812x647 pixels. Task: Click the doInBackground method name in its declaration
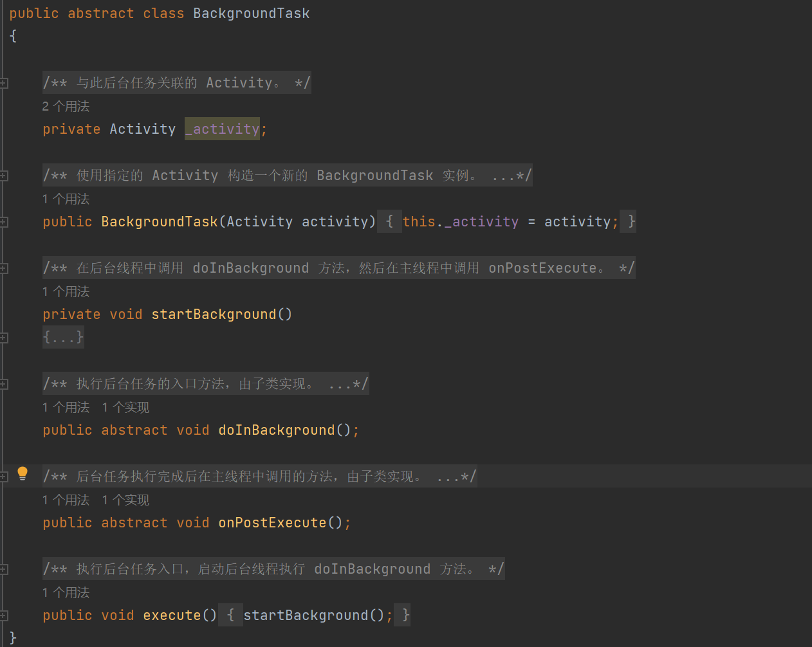(277, 430)
